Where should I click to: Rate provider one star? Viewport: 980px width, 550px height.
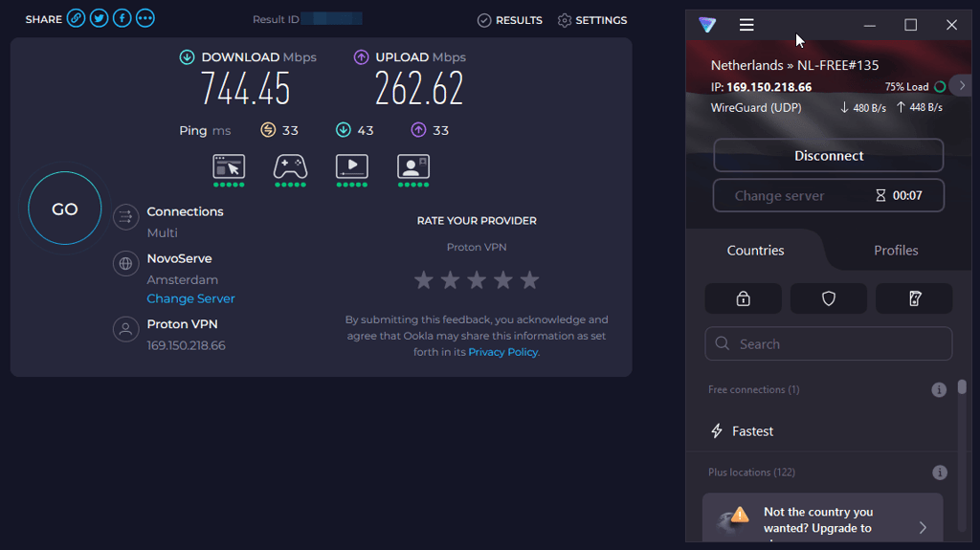[424, 280]
